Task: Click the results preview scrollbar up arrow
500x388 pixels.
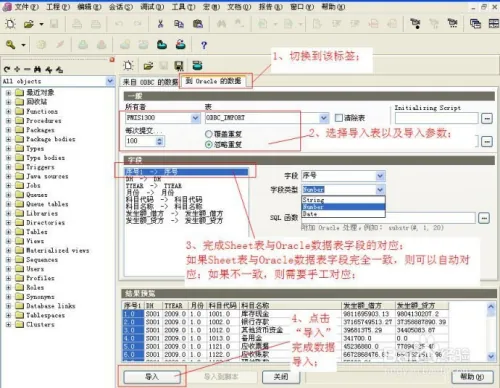Action: coord(491,306)
